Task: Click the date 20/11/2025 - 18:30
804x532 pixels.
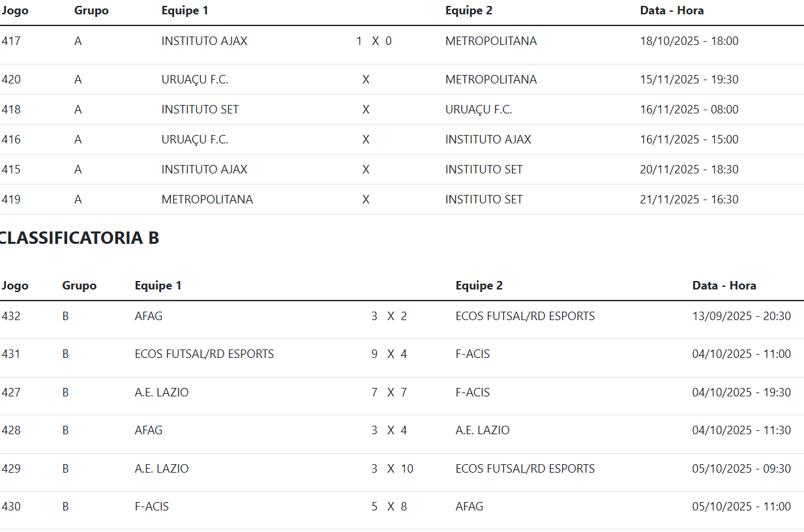Action: [x=689, y=170]
